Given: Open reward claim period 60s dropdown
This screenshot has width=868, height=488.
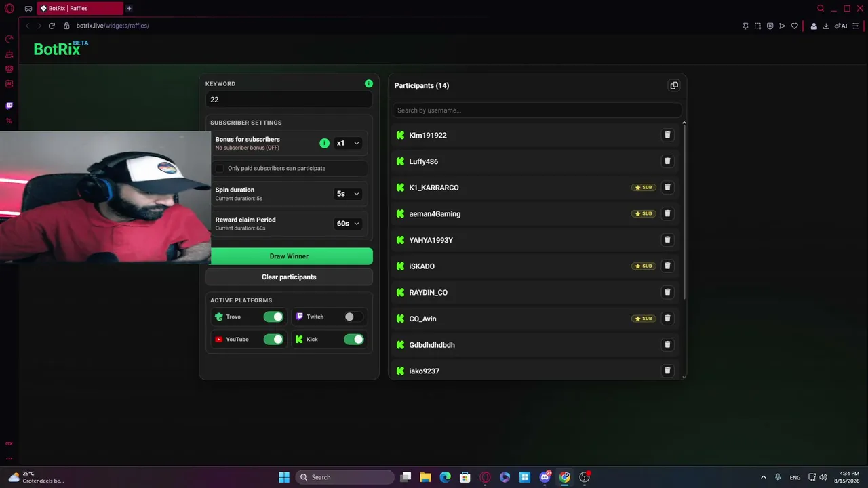Looking at the screenshot, I should (348, 224).
